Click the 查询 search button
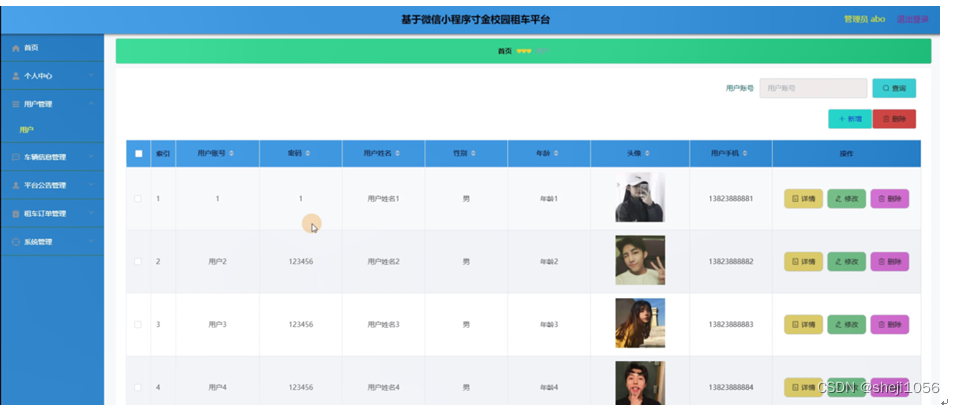 [x=893, y=88]
